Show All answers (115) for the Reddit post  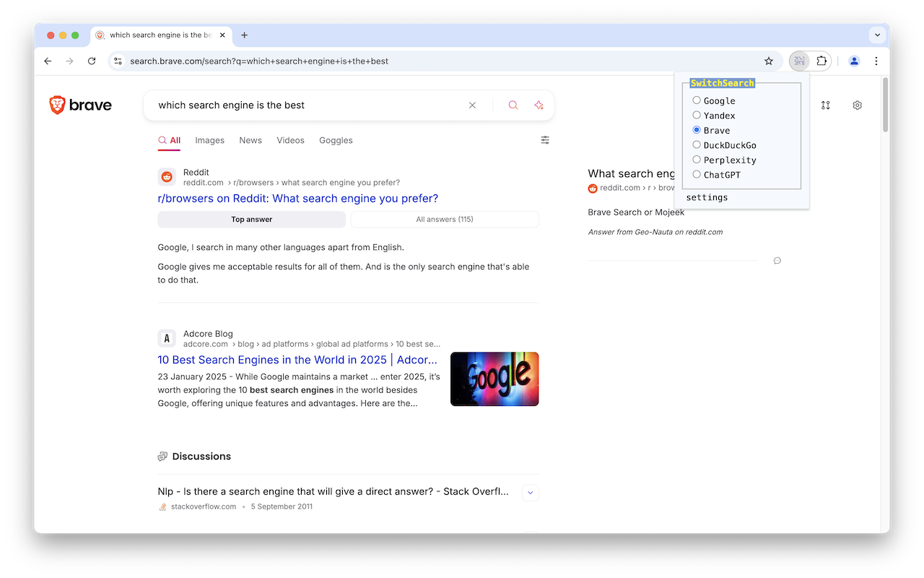[444, 219]
